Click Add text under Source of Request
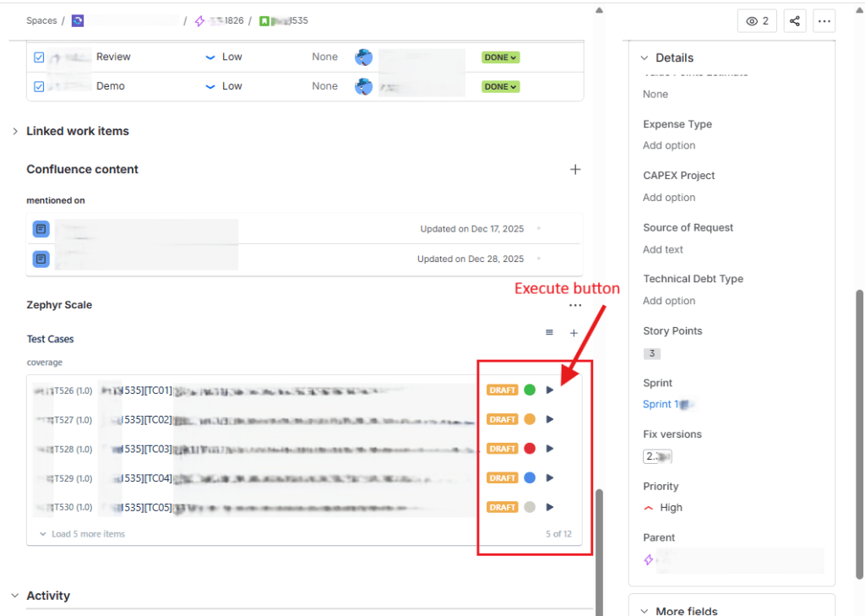 [661, 249]
